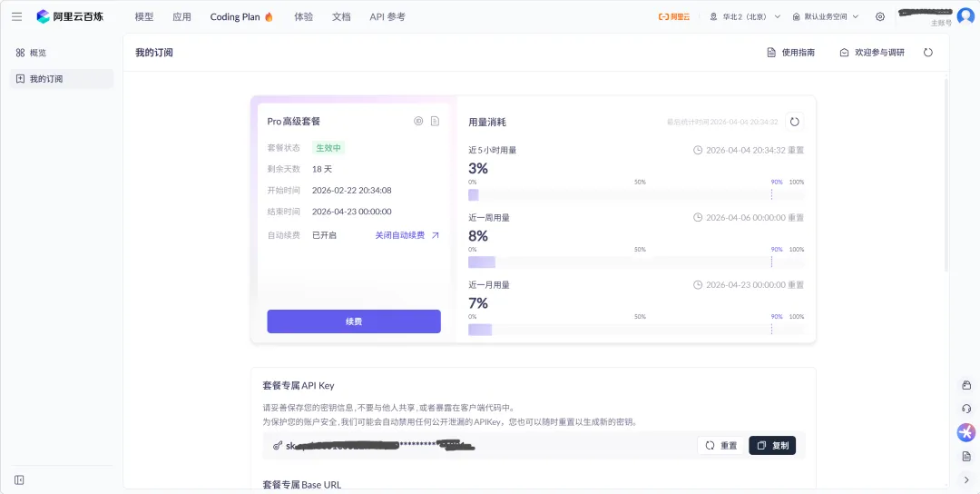Open customer support headset icon

[x=966, y=409]
